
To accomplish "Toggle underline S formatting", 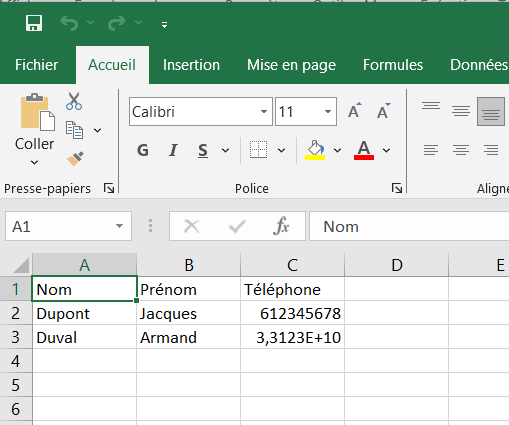I will click(x=203, y=150).
